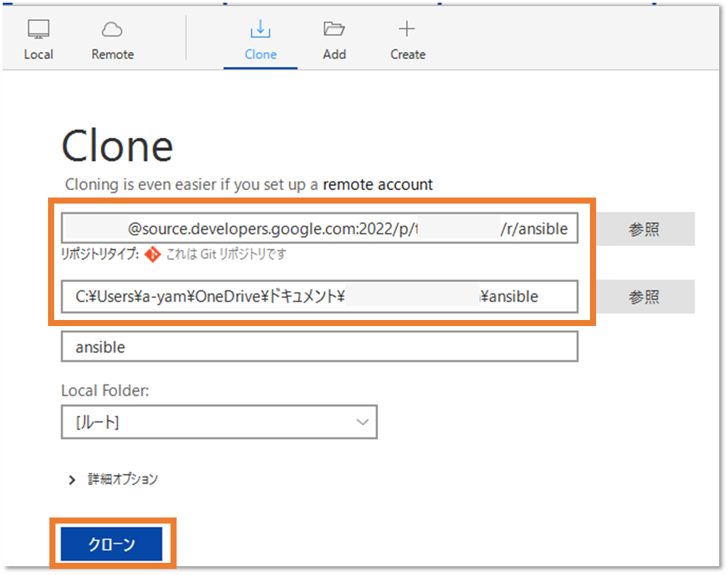This screenshot has width=728, height=575.
Task: Browse with 参照 next to destination path
Action: (645, 296)
